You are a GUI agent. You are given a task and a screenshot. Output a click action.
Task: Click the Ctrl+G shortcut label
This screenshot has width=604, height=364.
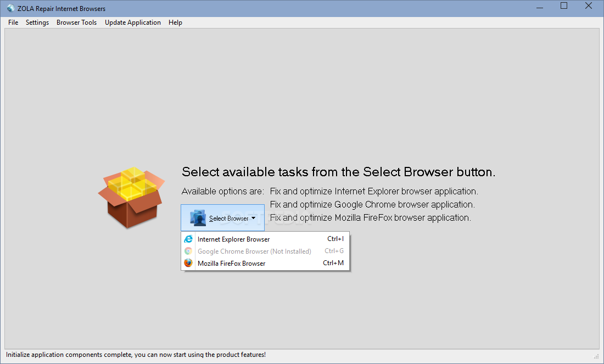(x=334, y=251)
